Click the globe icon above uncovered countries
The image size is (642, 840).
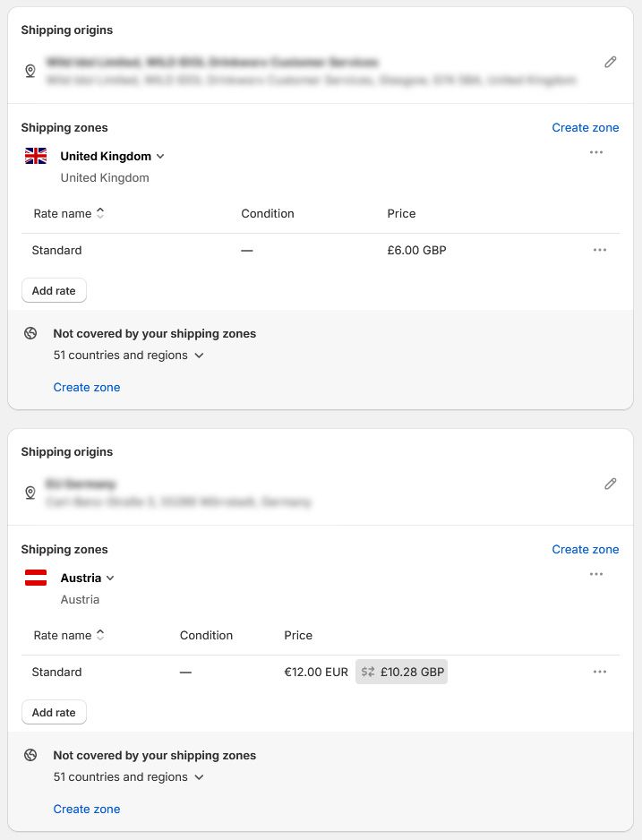pyautogui.click(x=30, y=333)
